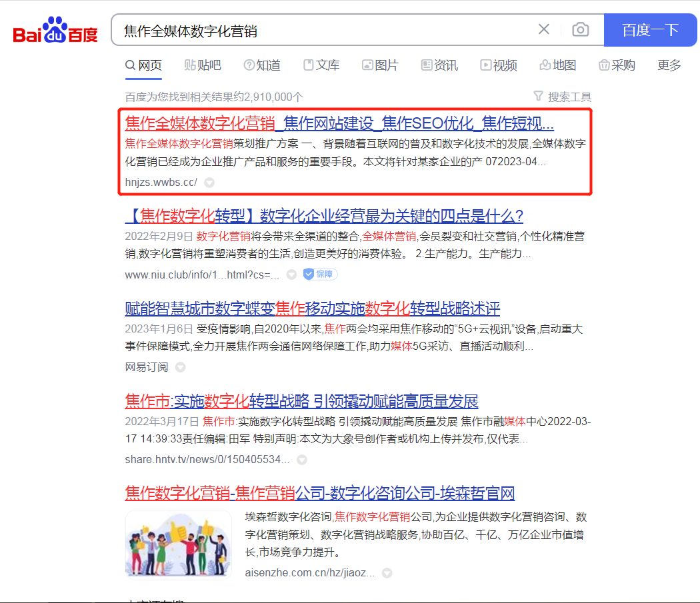
Task: Expand dropdown arrow beside 网易订阅
Action: (181, 367)
